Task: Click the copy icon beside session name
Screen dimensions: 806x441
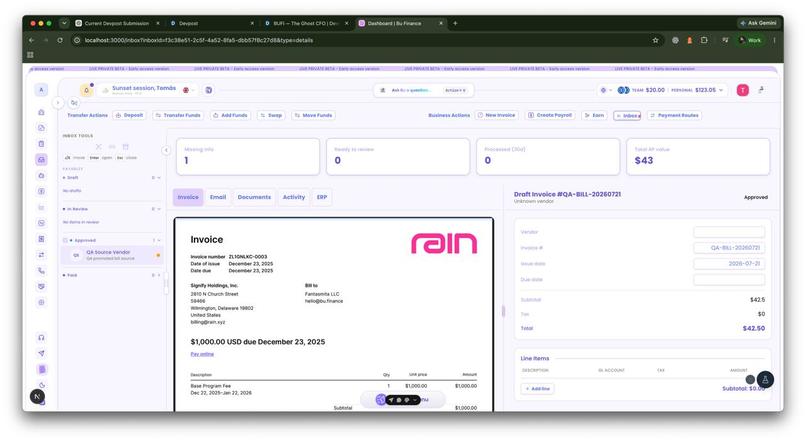Action: pyautogui.click(x=209, y=90)
